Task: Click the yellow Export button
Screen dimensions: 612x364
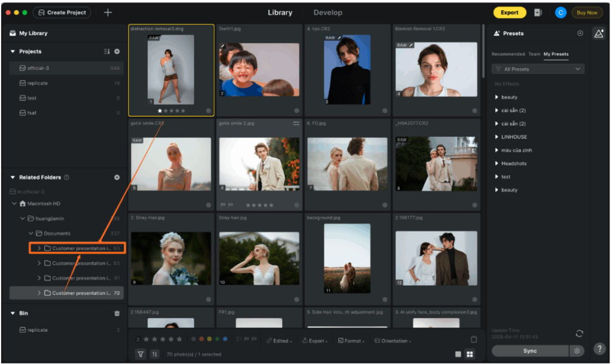Action: (510, 13)
